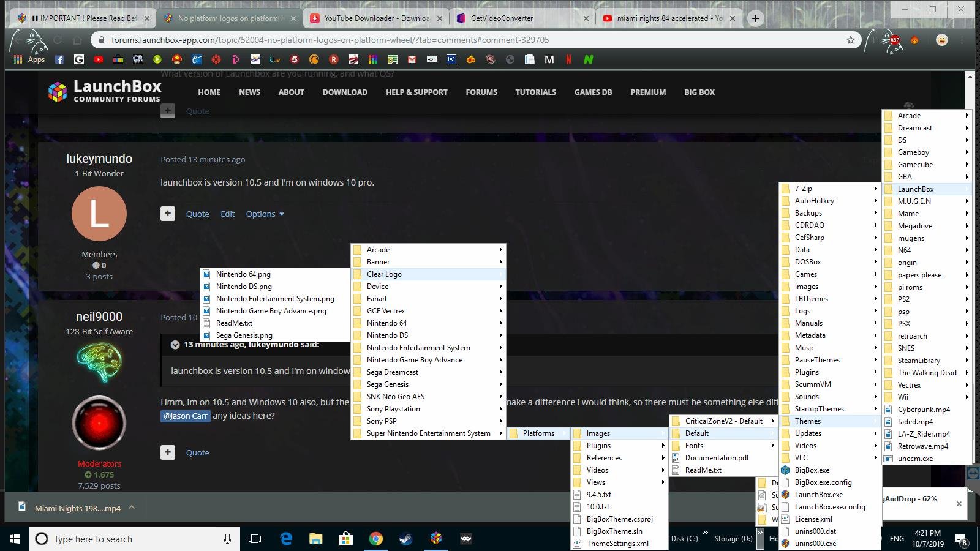The height and width of the screenshot is (551, 980).
Task: Click the browser address bar URL
Action: pos(330,40)
